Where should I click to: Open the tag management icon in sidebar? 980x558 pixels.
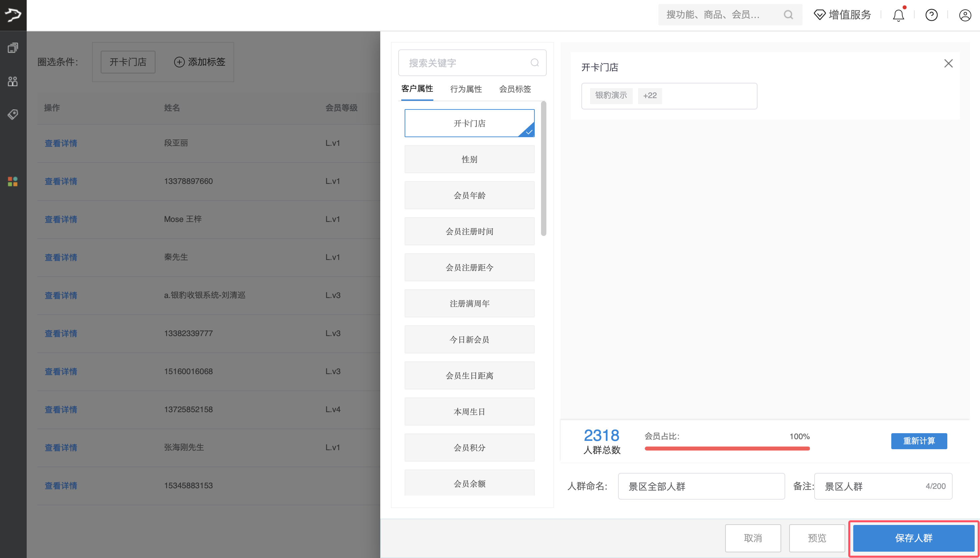point(13,114)
